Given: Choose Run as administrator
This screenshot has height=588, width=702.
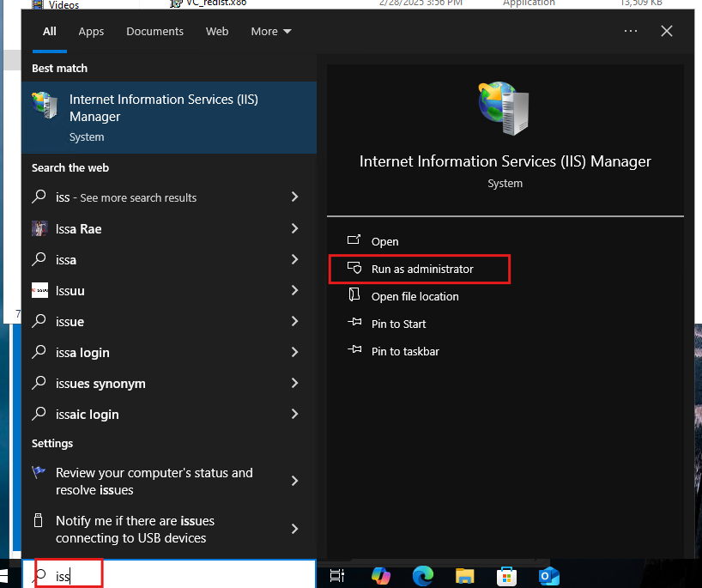Looking at the screenshot, I should pyautogui.click(x=422, y=270).
